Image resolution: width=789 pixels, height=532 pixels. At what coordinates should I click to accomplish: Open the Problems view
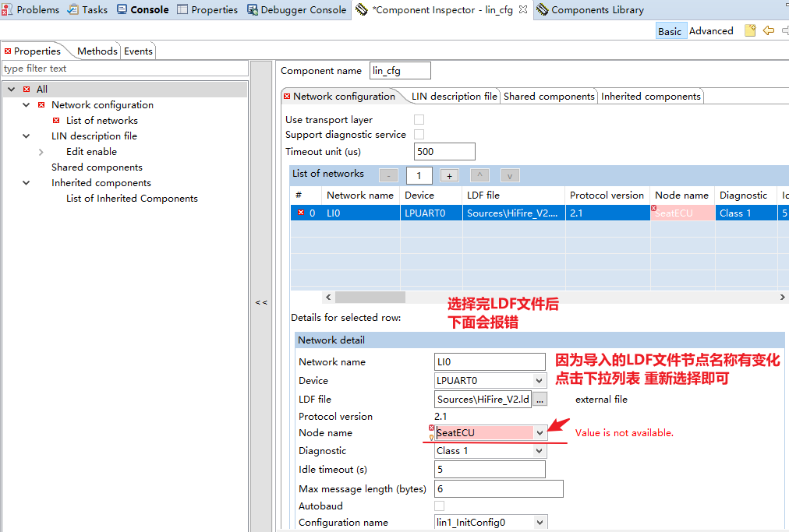pyautogui.click(x=37, y=10)
